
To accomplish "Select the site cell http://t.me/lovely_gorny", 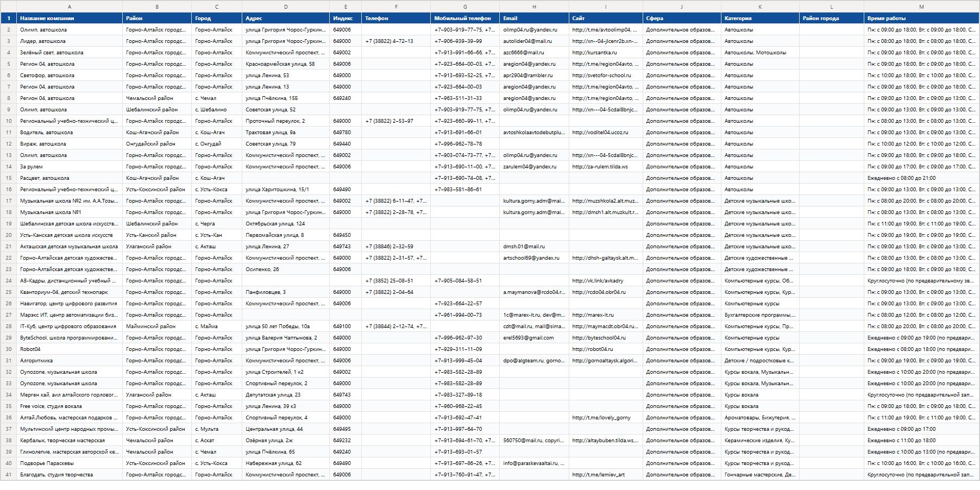I will point(606,418).
